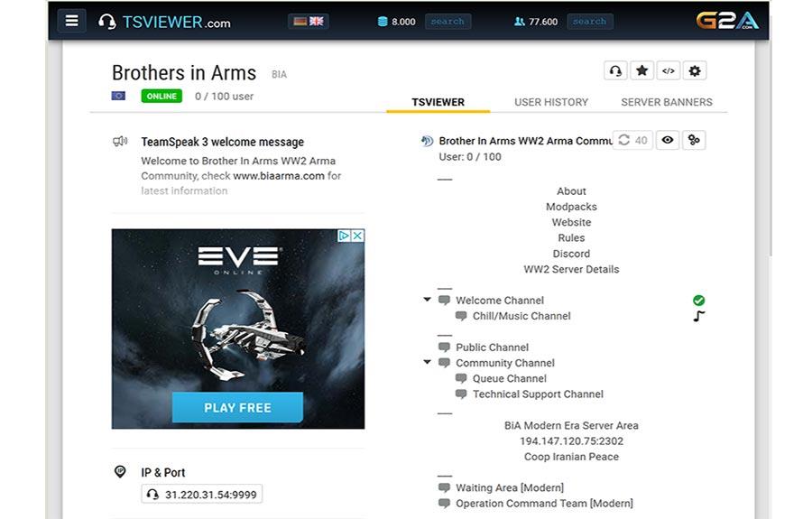Click the IP address 31.220.31.54:9999 field
Image resolution: width=812 pixels, height=519 pixels.
pos(202,494)
